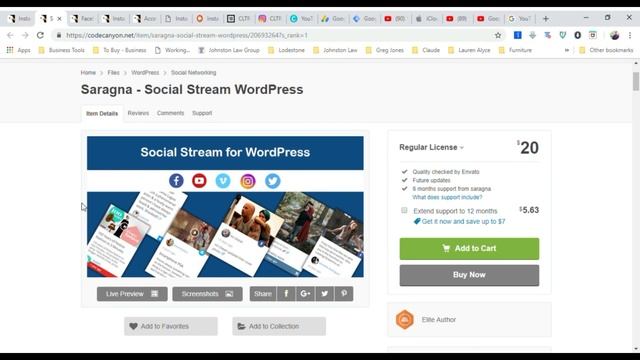Screen dimensions: 640x360
Task: Click the YouTube icon in preview banner
Action: [199, 181]
